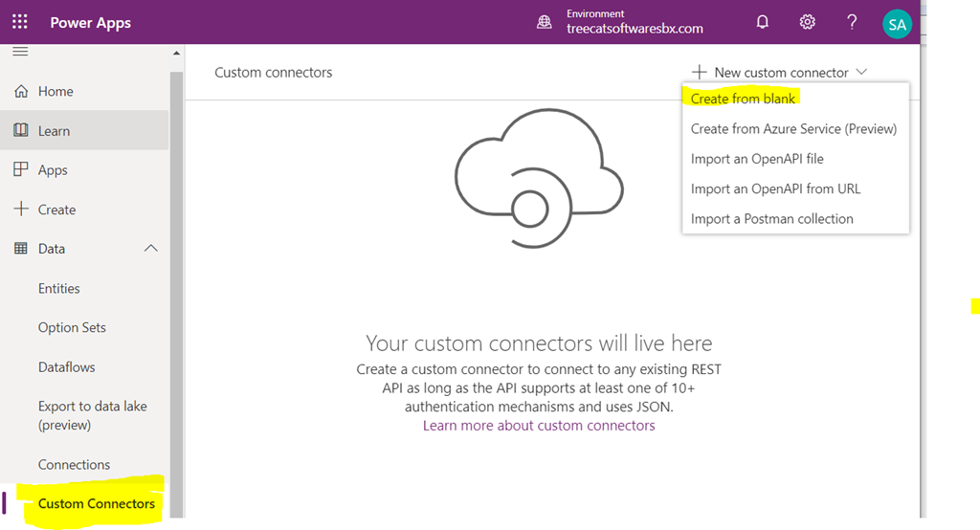Image resolution: width=980 pixels, height=530 pixels.
Task: Select Import a Postman collection
Action: click(772, 219)
